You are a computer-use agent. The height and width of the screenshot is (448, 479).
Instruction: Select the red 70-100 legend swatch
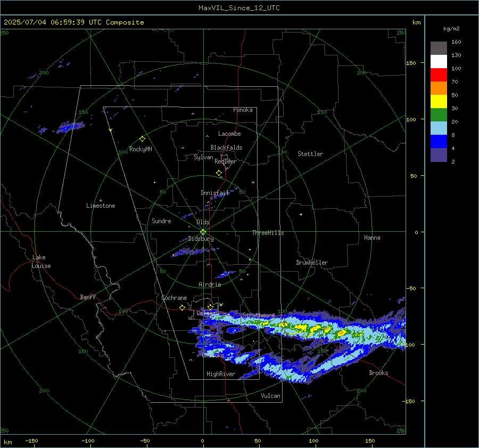(x=439, y=75)
